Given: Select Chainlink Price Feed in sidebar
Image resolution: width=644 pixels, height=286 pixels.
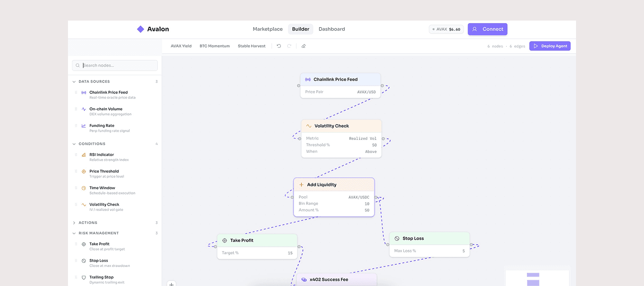Looking at the screenshot, I should [115, 95].
